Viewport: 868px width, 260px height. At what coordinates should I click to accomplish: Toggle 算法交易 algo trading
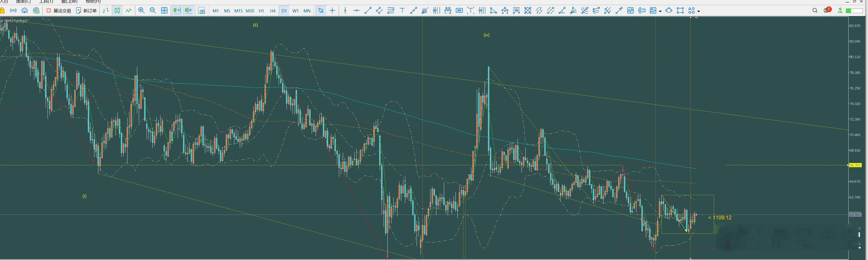tap(59, 11)
